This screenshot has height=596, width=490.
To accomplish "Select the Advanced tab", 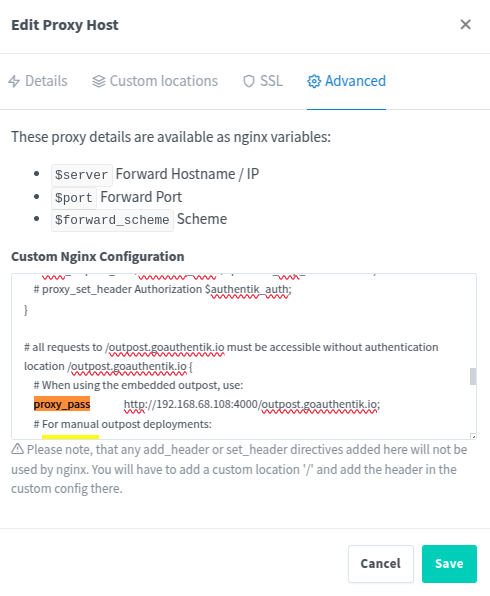I will (347, 81).
